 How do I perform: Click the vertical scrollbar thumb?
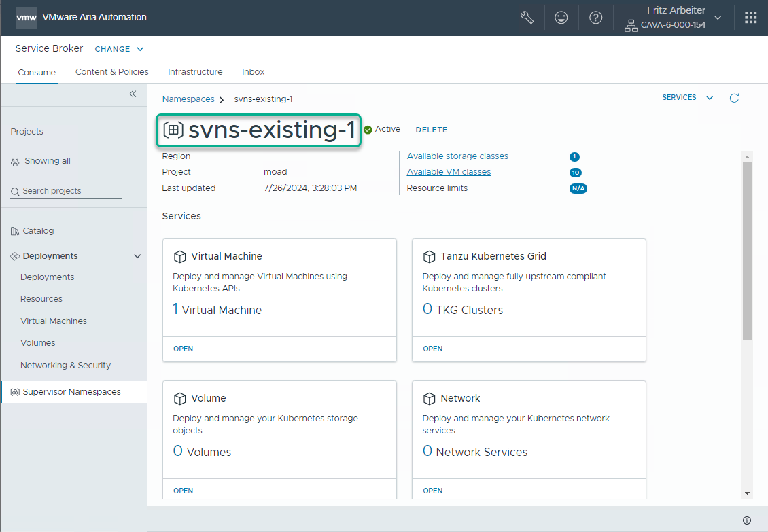pos(747,251)
